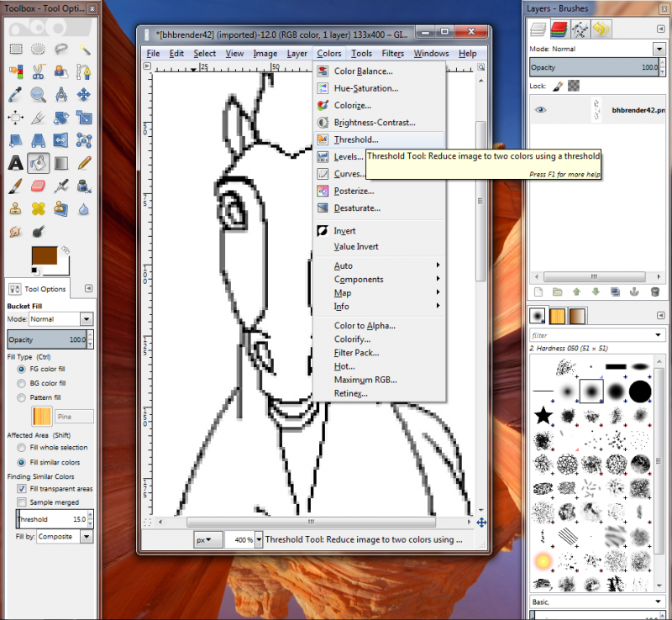The image size is (672, 620).
Task: Open the Fill by Composite dropdown
Action: [x=87, y=537]
